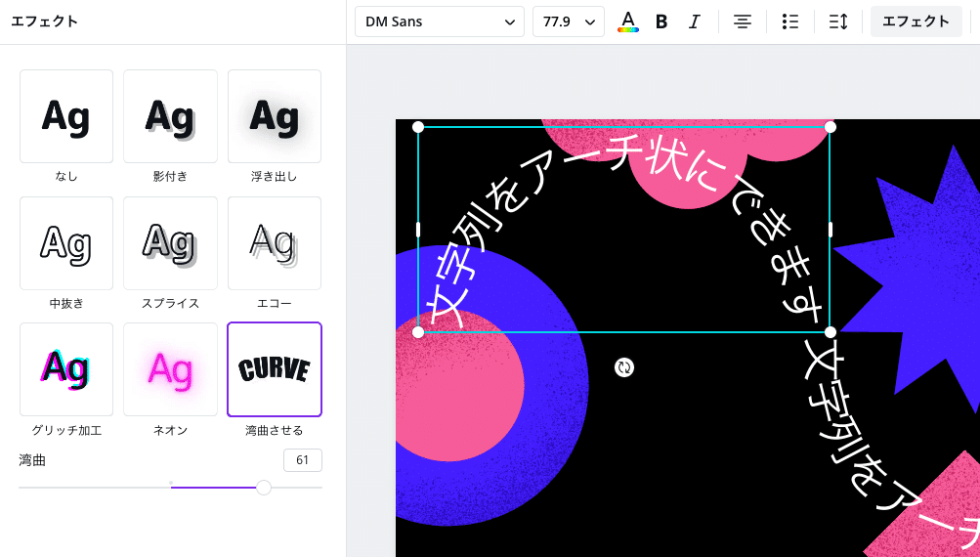Image resolution: width=980 pixels, height=557 pixels.
Task: Select the 中抜き hollow effect
Action: coord(66,243)
